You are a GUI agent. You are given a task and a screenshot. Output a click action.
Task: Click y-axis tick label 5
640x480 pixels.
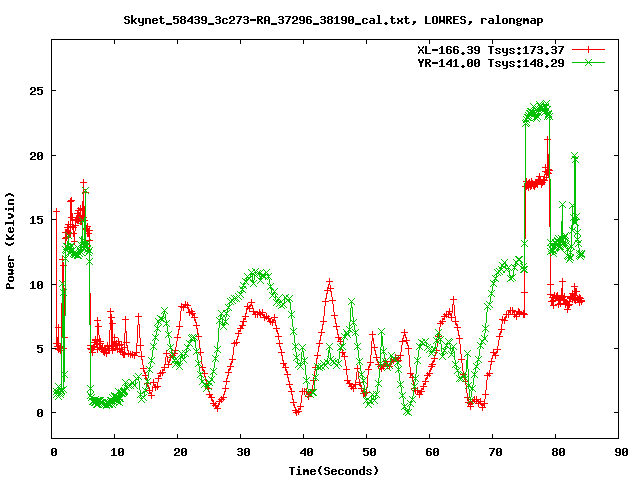click(x=40, y=349)
